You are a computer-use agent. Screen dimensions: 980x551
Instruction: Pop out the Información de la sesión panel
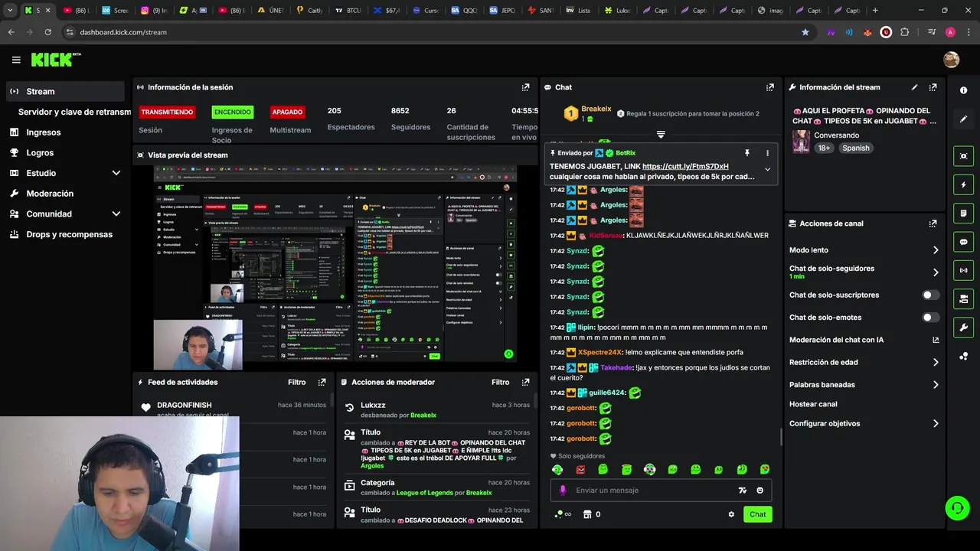coord(525,87)
